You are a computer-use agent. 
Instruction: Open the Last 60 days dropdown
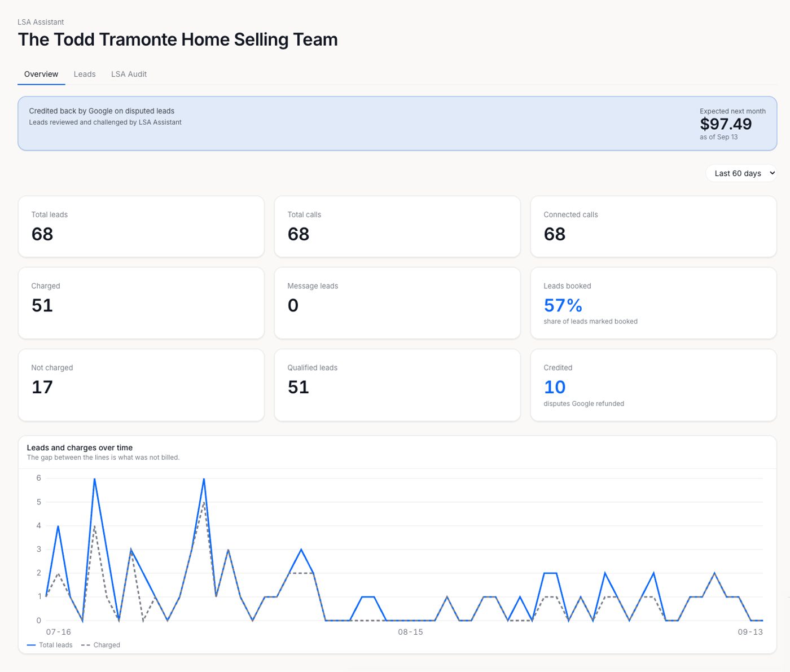pyautogui.click(x=741, y=173)
